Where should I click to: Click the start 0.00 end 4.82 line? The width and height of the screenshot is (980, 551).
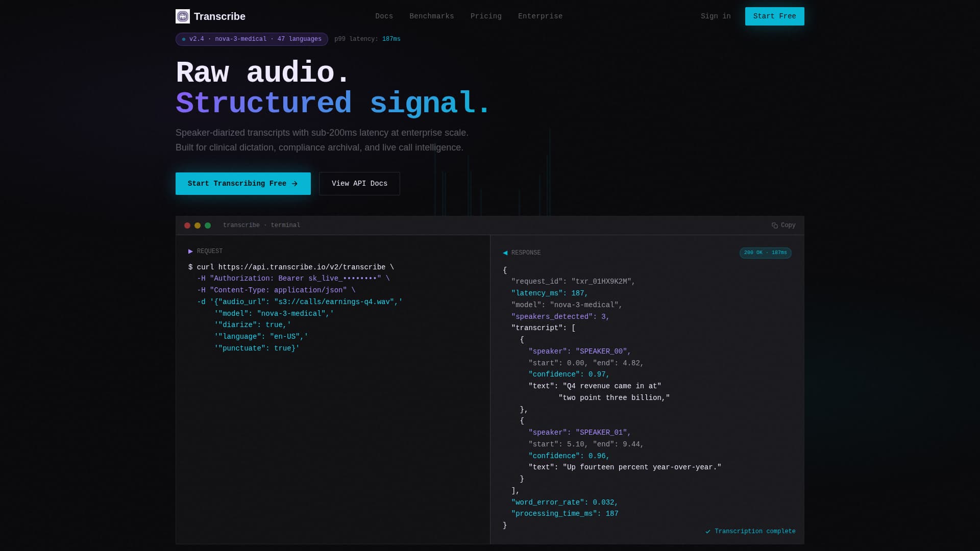pyautogui.click(x=586, y=363)
